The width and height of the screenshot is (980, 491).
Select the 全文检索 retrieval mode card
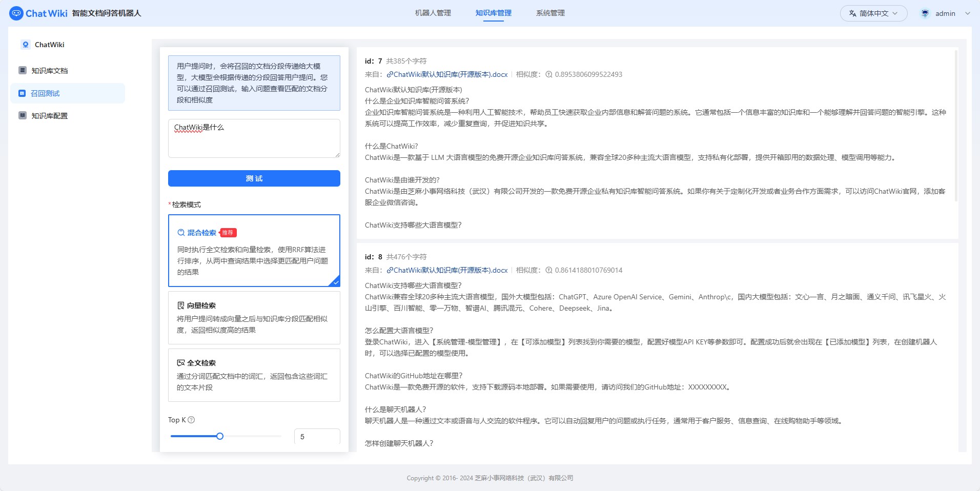254,375
